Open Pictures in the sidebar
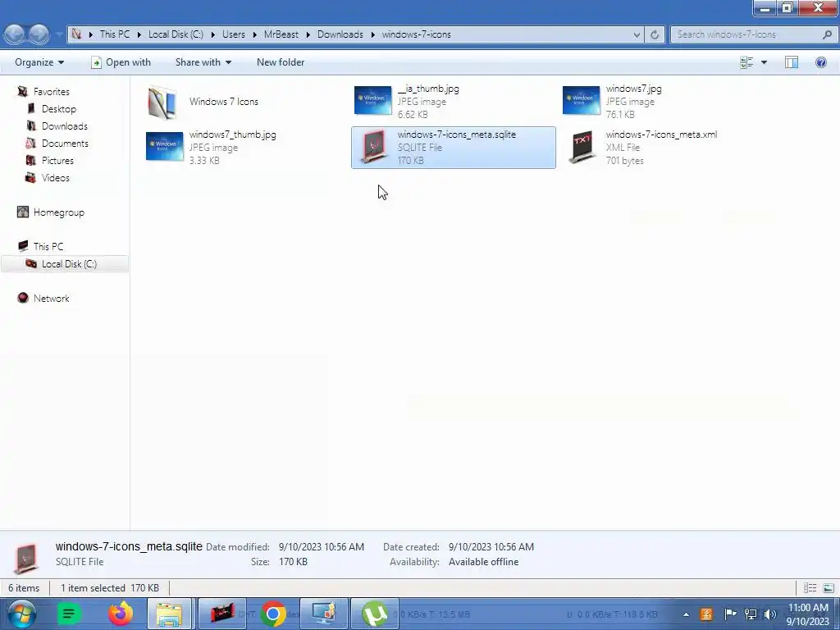The height and width of the screenshot is (630, 840). click(x=57, y=160)
